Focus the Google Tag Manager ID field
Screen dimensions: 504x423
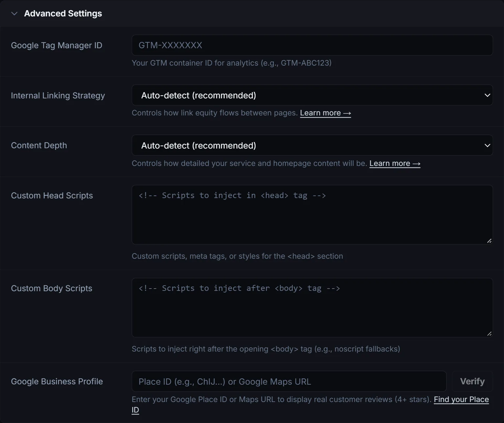312,45
